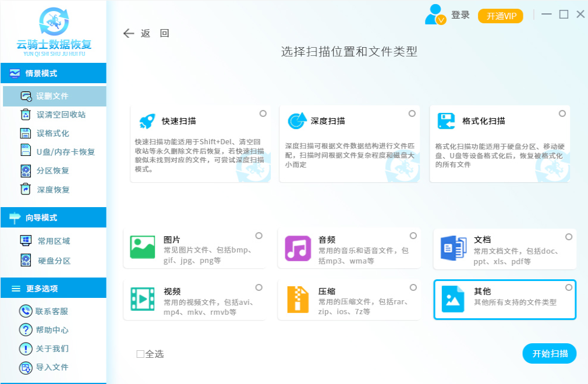Viewport: 588px width, 384px height.
Task: Click 常用的视频文件 description text
Action: pyautogui.click(x=208, y=307)
